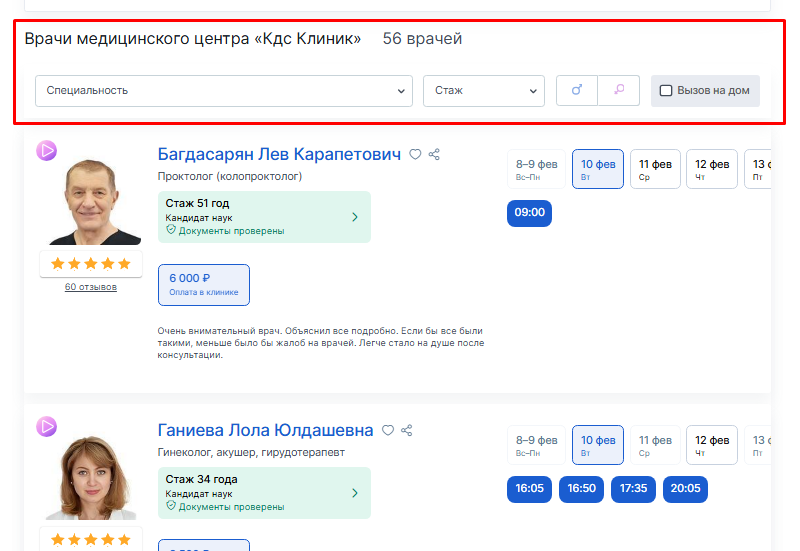Choose 6 000 ₽ Оплата в клинике
The width and height of the screenshot is (800, 551).
(204, 285)
